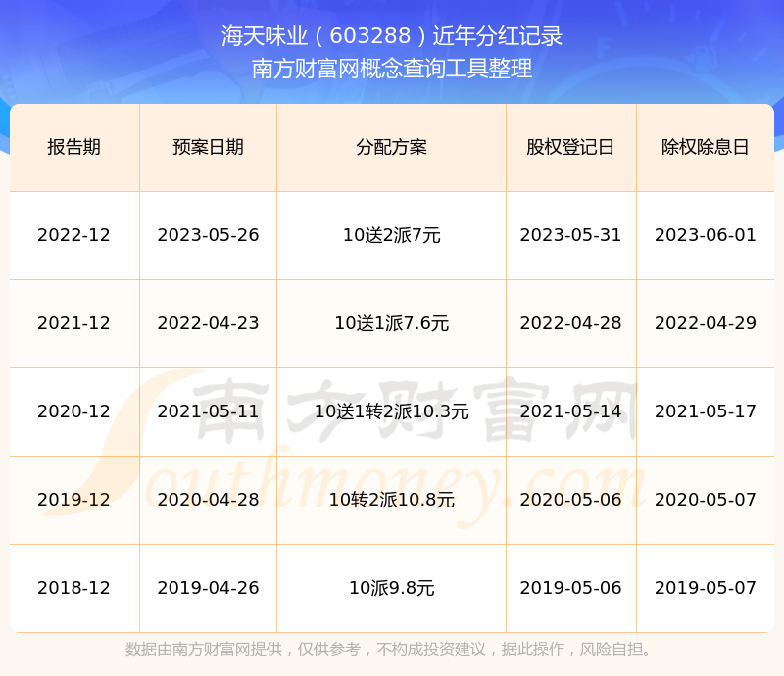Click ex-dividend date 2022-04-29

tap(705, 323)
